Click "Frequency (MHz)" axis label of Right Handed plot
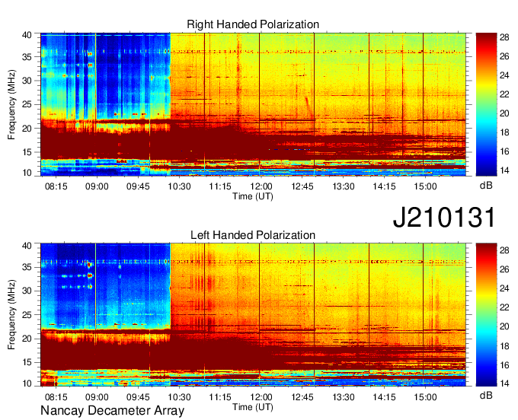Screen dimensions: 518x420 [x=11, y=104]
